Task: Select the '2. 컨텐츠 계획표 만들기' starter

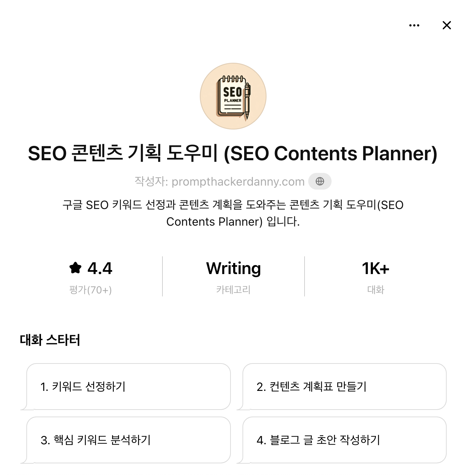Action: click(x=344, y=387)
